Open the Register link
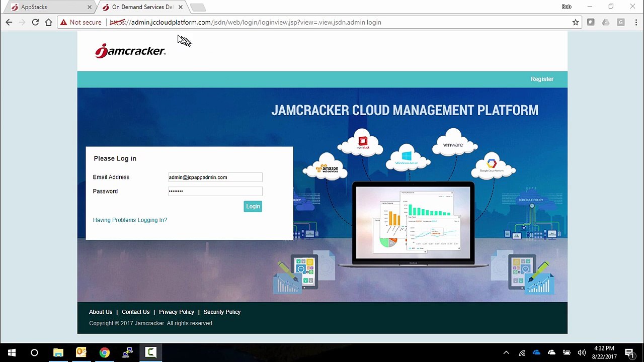644x362 pixels. tap(542, 79)
